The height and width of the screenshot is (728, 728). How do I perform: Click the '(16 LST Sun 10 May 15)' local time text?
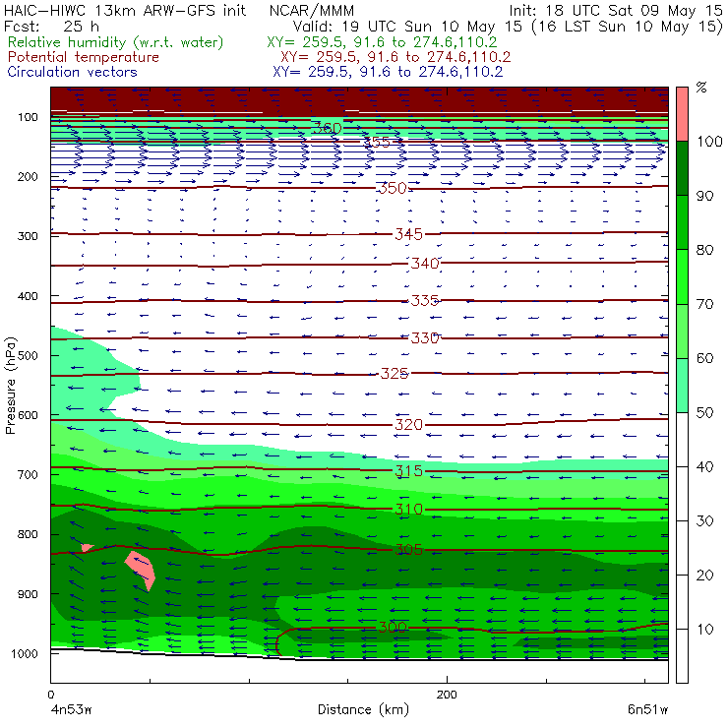pyautogui.click(x=628, y=27)
